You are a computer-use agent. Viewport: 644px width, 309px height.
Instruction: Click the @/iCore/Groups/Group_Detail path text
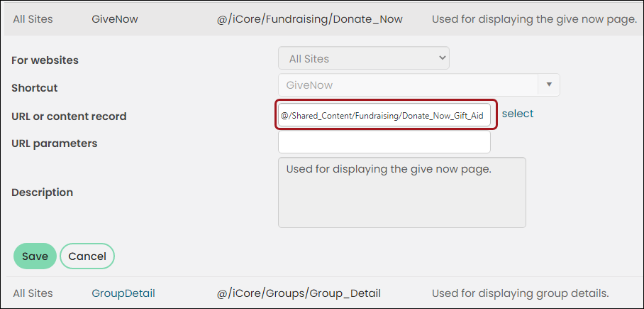299,293
